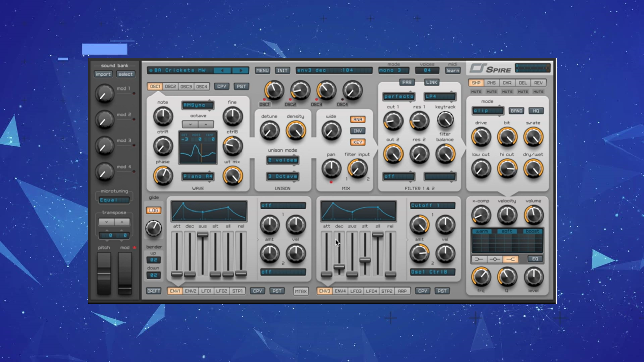
Task: Switch to the DEL effect tab
Action: [x=523, y=83]
